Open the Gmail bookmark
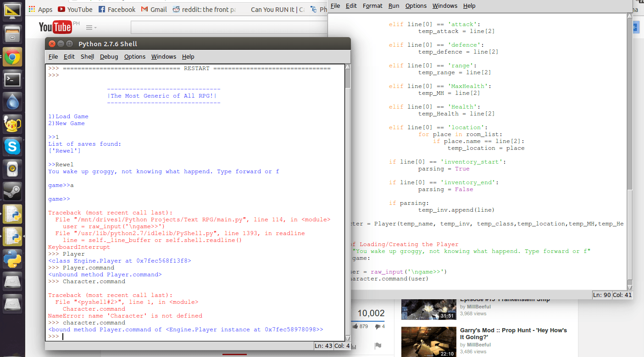Viewport: 644px width, 357px height. pyautogui.click(x=154, y=9)
